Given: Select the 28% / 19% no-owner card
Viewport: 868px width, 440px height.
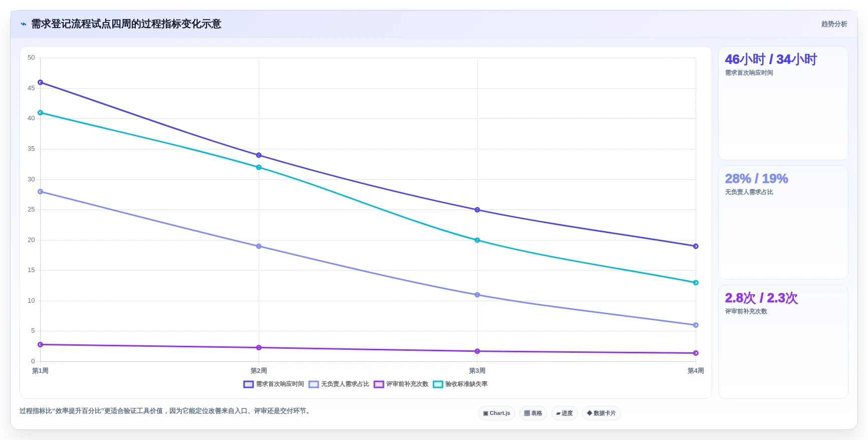Looking at the screenshot, I should (783, 223).
